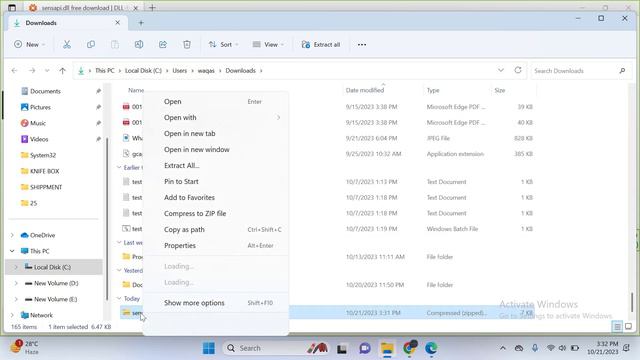Viewport: 640px width, 360px height.
Task: Choose Extract All... in context menu
Action: 216,165
